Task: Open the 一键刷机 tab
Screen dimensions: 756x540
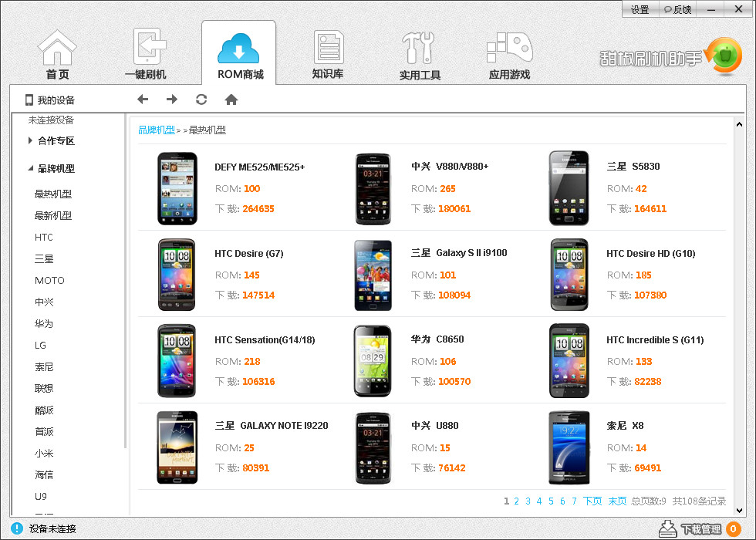Action: 146,54
